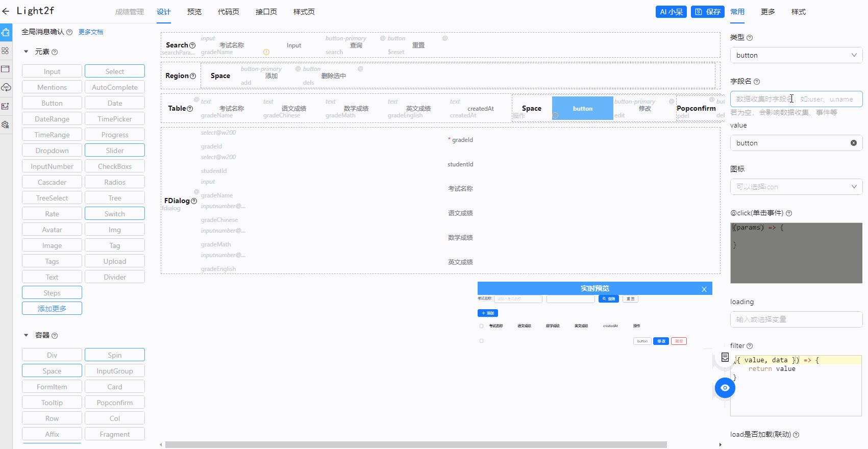Click the horizontal canvas scrollbar
The width and height of the screenshot is (868, 449).
tap(416, 444)
